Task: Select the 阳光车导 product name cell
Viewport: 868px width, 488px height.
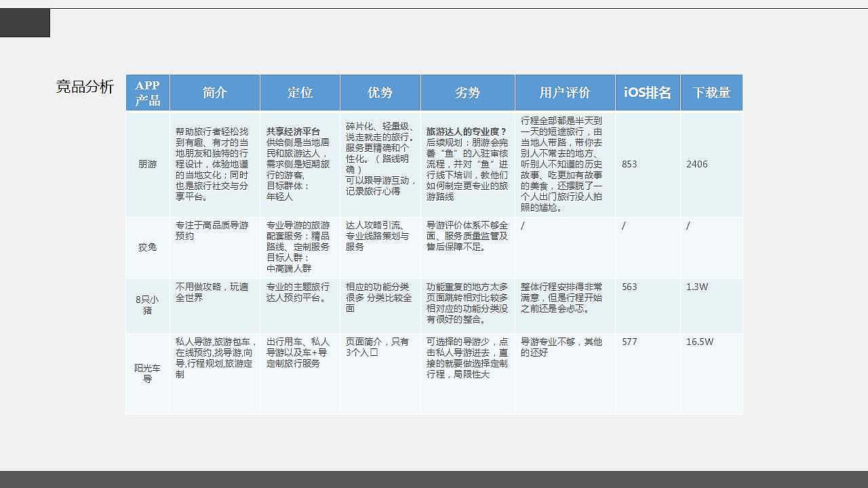Action: [147, 373]
